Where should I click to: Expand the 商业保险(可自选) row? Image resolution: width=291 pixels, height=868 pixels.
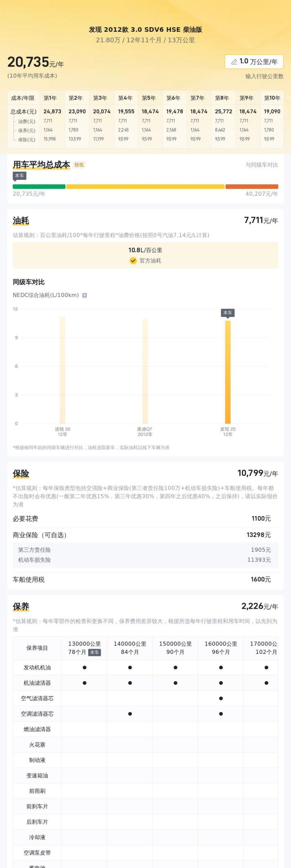[x=145, y=535]
